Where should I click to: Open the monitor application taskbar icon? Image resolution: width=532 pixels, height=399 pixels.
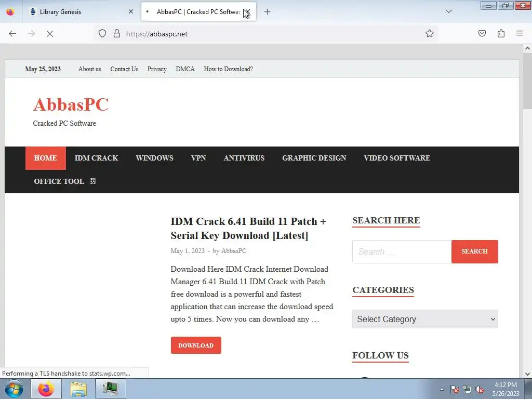pyautogui.click(x=111, y=389)
